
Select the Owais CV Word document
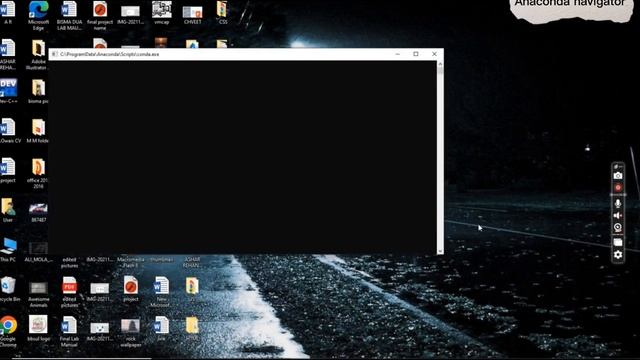pyautogui.click(x=9, y=131)
